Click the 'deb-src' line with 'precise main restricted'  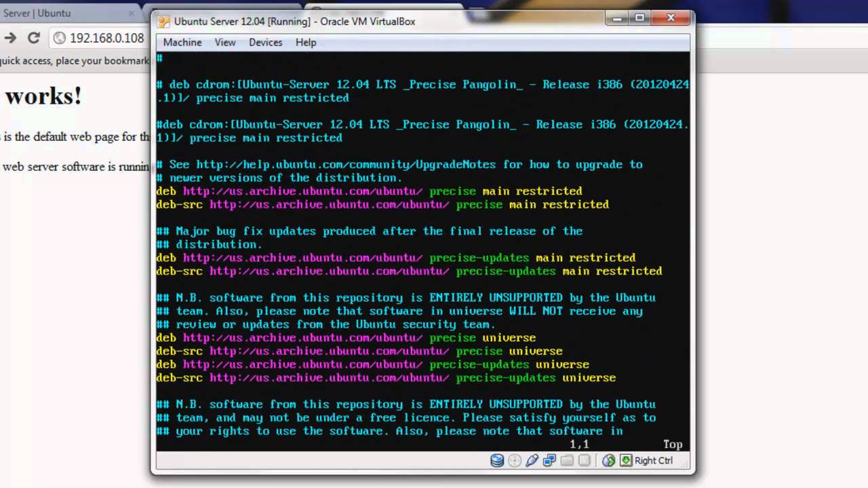pos(382,204)
